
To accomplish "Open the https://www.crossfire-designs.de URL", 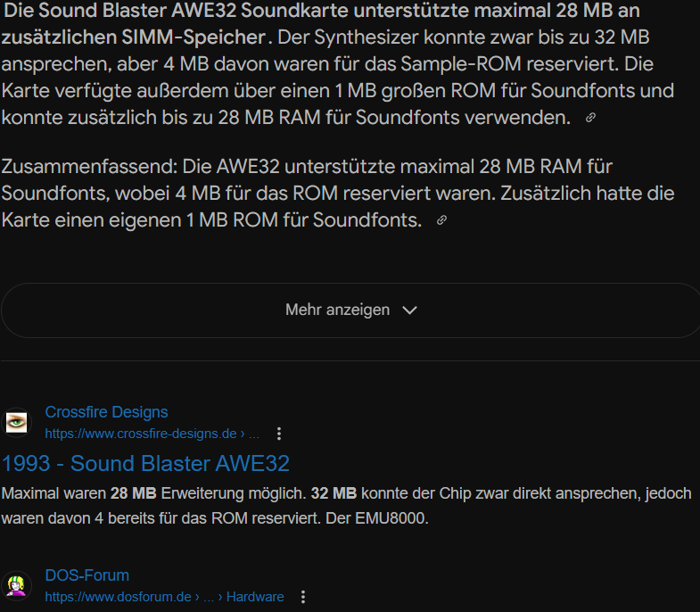I will (x=141, y=434).
